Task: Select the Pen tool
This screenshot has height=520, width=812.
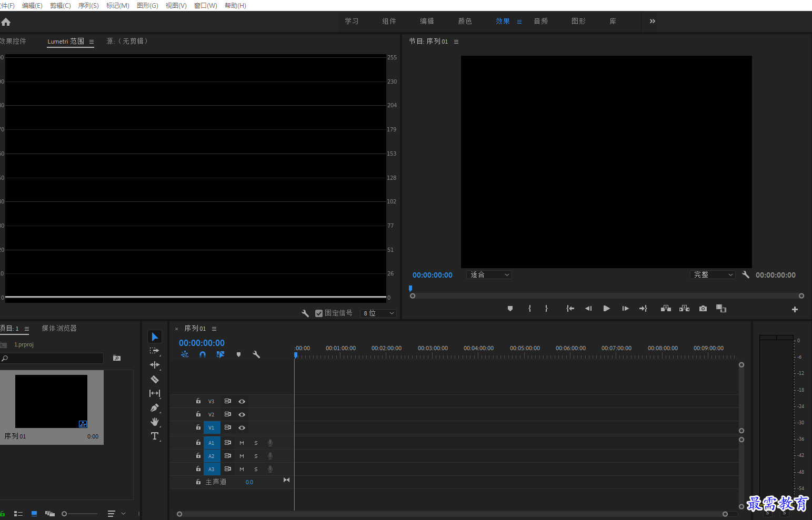Action: (x=155, y=407)
